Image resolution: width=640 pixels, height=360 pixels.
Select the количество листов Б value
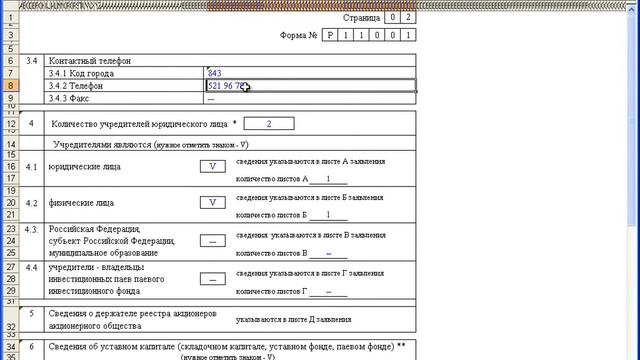[x=328, y=215]
